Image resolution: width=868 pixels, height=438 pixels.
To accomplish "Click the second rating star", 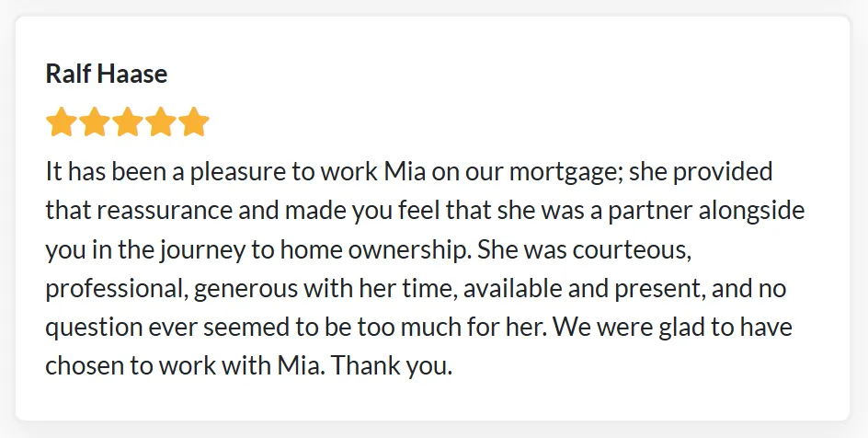I will 95,121.
